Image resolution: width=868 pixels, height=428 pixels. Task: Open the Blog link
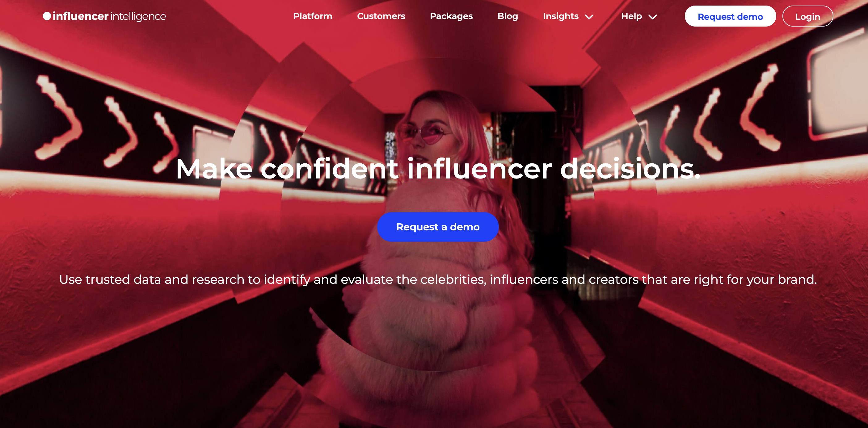pyautogui.click(x=508, y=16)
